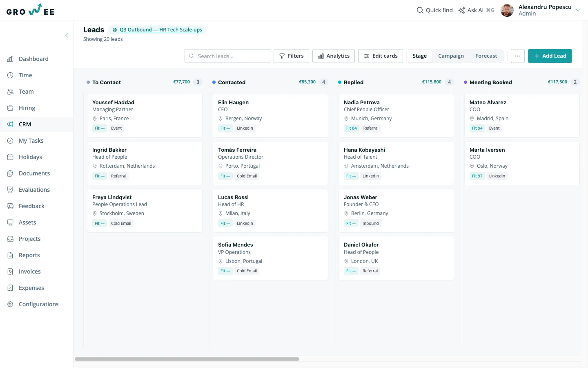Click the CRM megaphone icon
The image size is (588, 368).
10,124
